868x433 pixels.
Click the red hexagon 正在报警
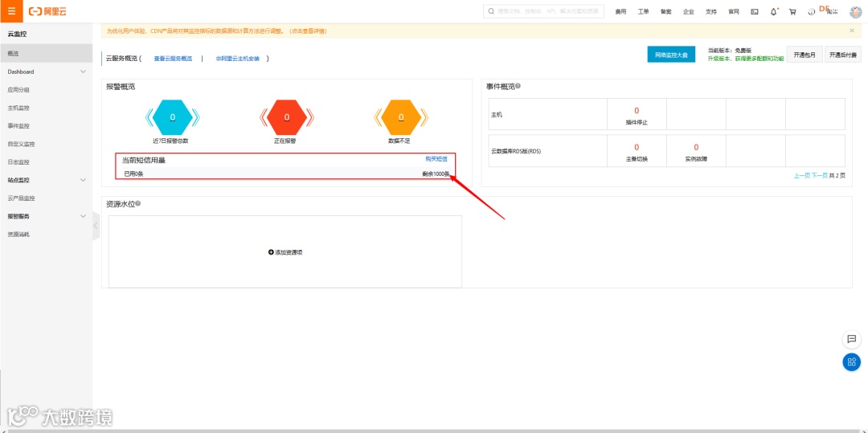tap(287, 117)
